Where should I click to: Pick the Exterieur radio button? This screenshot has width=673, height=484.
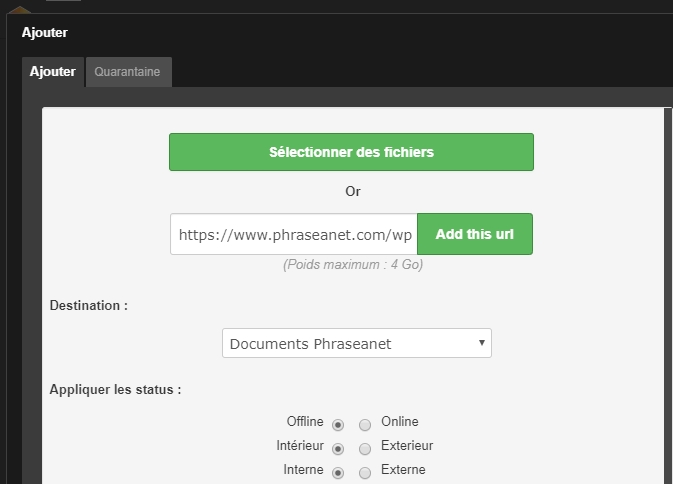pyautogui.click(x=365, y=448)
